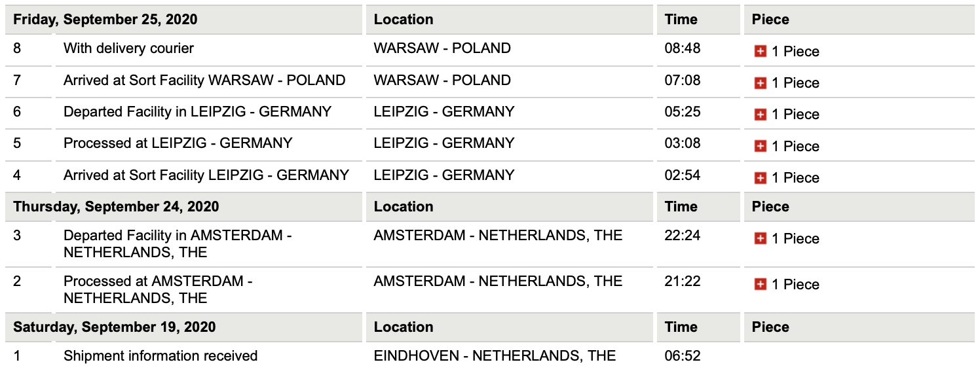980x377 pixels.
Task: Select Thursday, September 24, 2020 date header
Action: point(116,207)
